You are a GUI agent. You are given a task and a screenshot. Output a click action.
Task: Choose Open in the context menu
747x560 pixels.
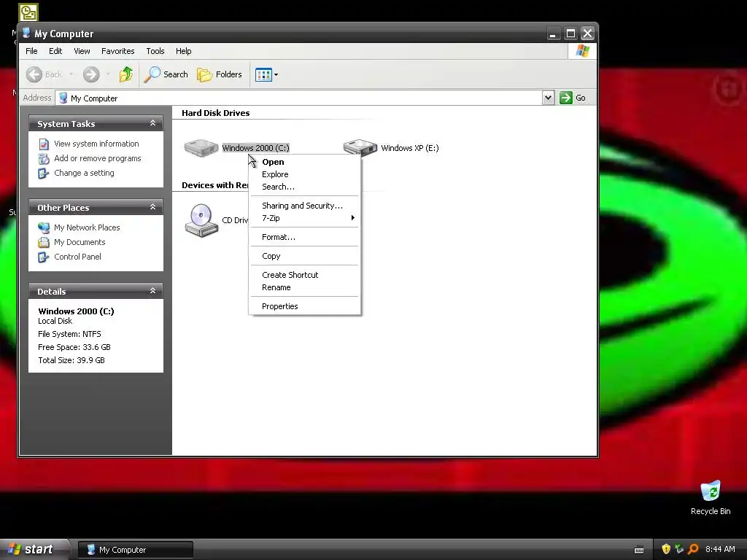coord(304,162)
